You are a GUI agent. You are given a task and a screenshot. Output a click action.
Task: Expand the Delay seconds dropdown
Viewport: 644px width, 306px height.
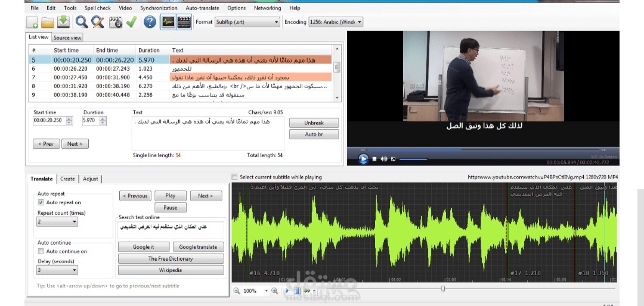(x=57, y=270)
